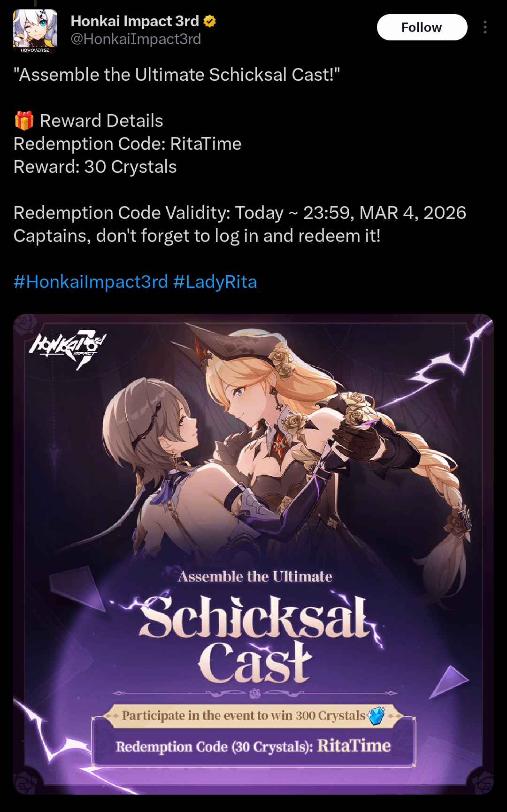This screenshot has width=507, height=812.
Task: Open the Honkai Impact 3rd display name link
Action: [x=135, y=21]
